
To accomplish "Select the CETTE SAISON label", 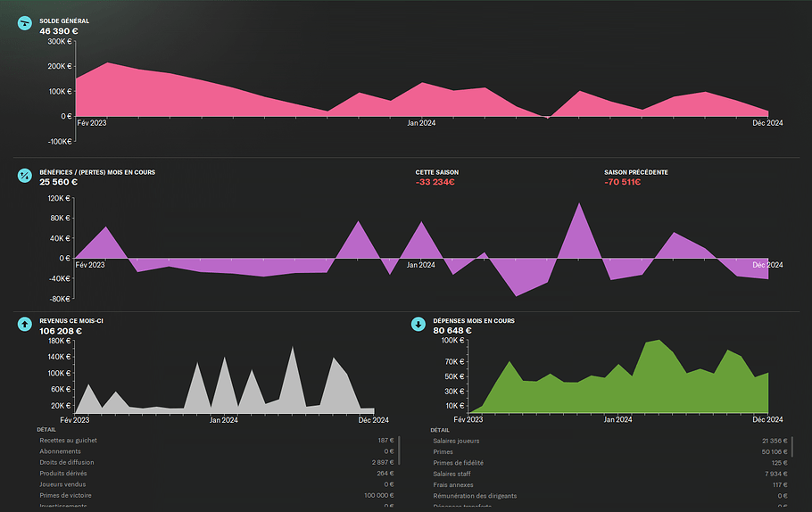I will [437, 172].
